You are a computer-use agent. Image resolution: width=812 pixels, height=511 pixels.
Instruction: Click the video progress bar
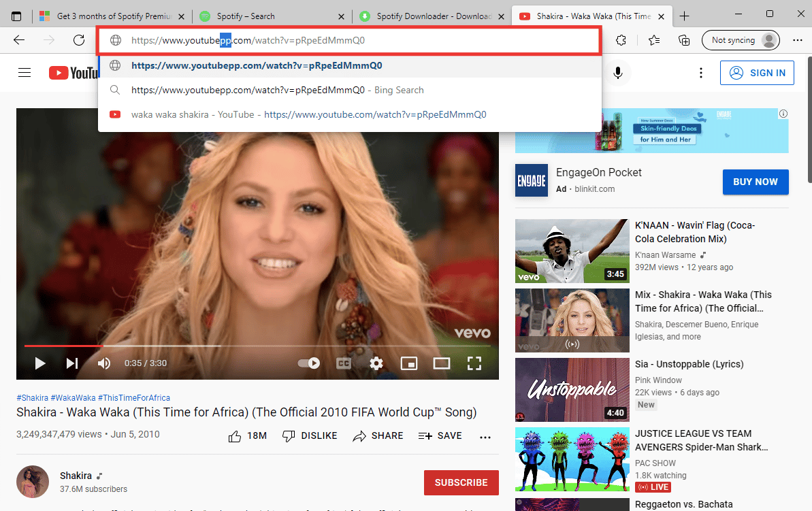click(257, 346)
